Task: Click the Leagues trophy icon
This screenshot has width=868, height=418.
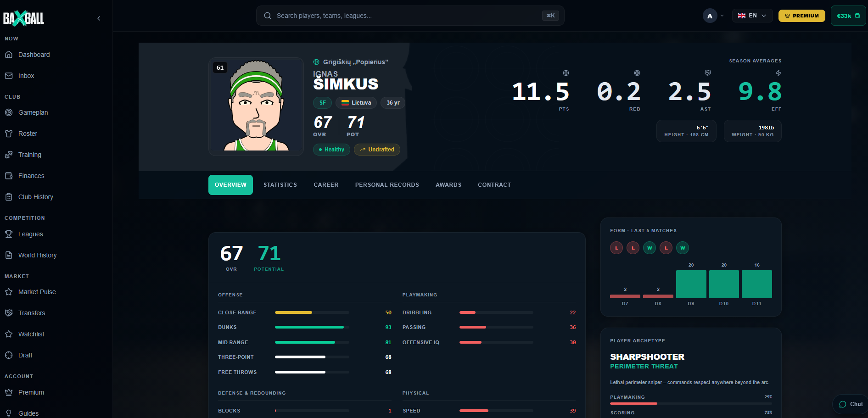Action: click(9, 234)
